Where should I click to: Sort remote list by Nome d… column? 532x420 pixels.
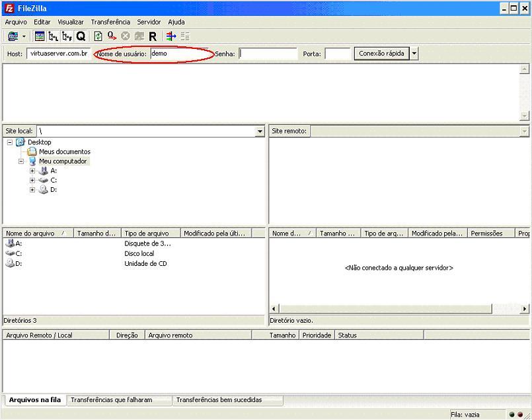click(x=293, y=233)
